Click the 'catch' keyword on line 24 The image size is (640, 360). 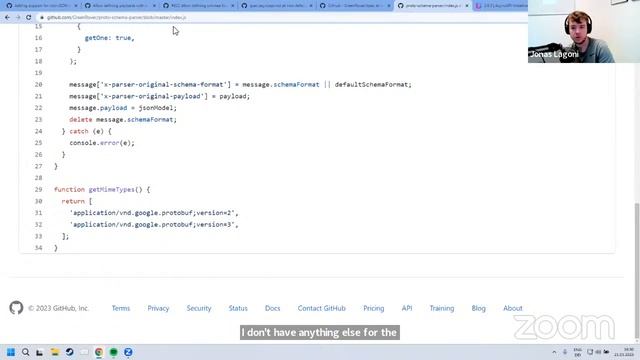pos(79,131)
